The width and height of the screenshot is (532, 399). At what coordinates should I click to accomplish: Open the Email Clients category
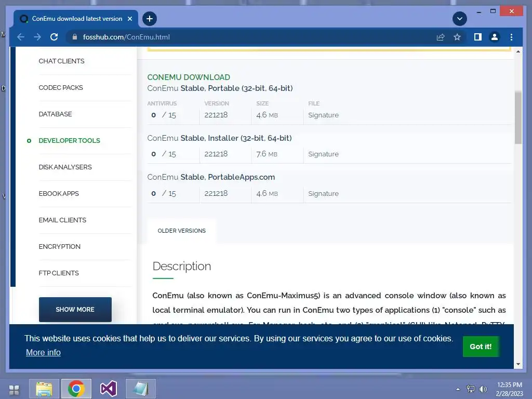pos(62,220)
